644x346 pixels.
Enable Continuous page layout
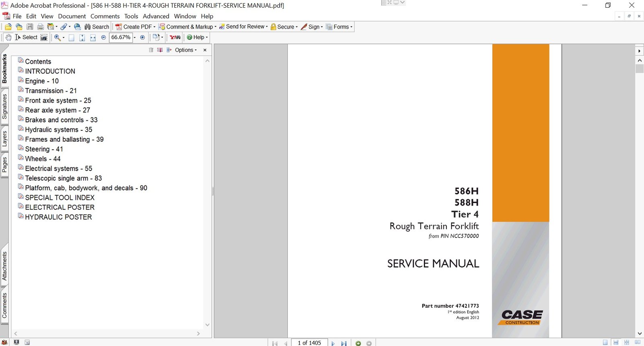pyautogui.click(x=616, y=342)
